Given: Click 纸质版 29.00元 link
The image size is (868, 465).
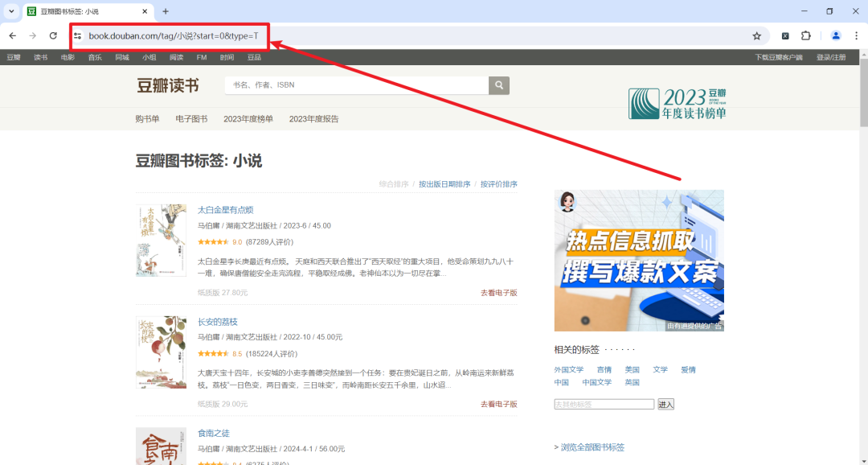Looking at the screenshot, I should click(x=223, y=404).
